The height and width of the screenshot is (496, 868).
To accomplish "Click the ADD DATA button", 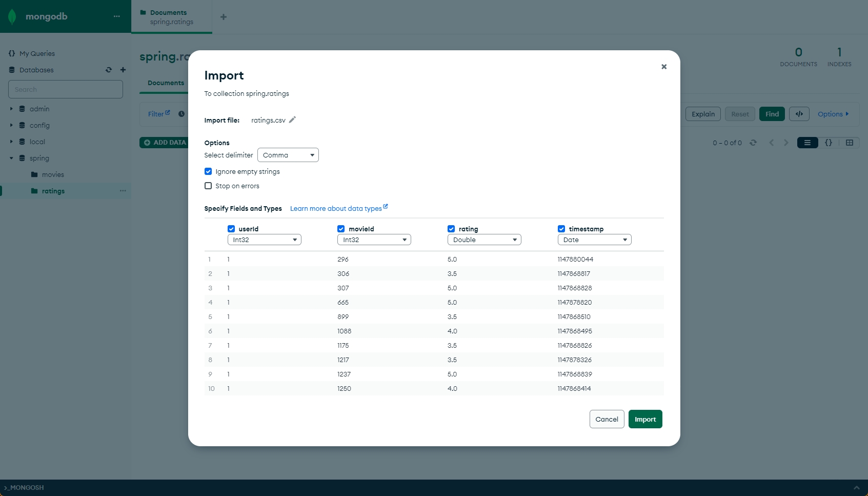I will coord(165,143).
